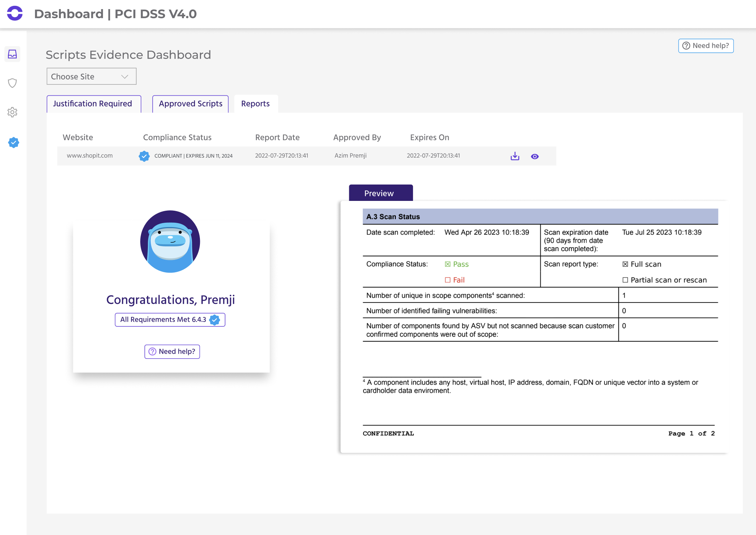Download the www.shopit.com report
756x535 pixels.
coord(515,156)
